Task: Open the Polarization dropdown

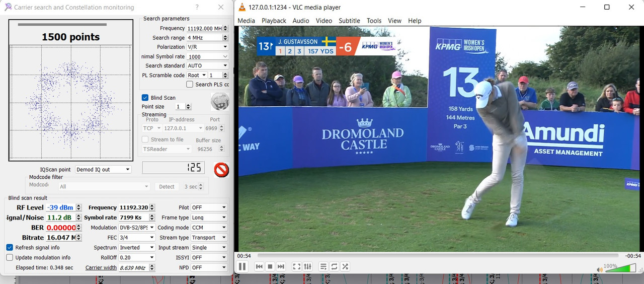Action: 207,47
